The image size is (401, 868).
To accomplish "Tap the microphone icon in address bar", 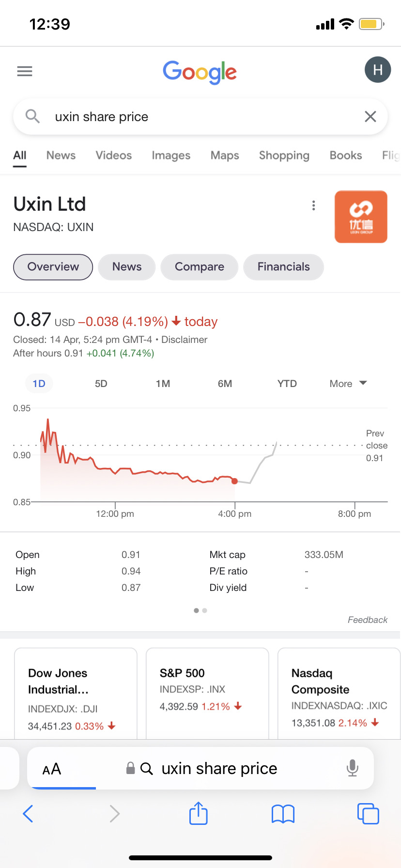I will pyautogui.click(x=353, y=768).
